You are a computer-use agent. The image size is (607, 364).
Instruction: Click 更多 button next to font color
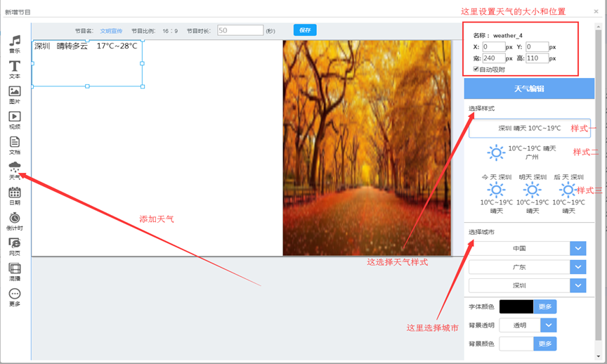(545, 306)
